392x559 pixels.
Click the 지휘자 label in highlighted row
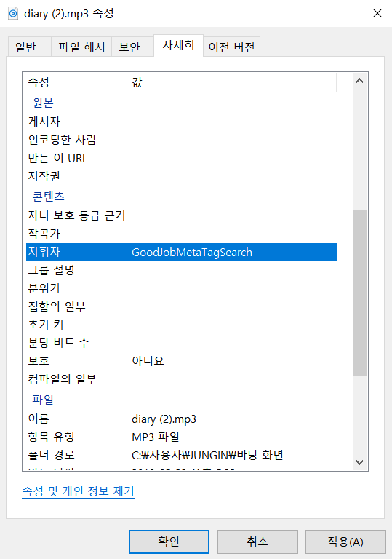[44, 252]
